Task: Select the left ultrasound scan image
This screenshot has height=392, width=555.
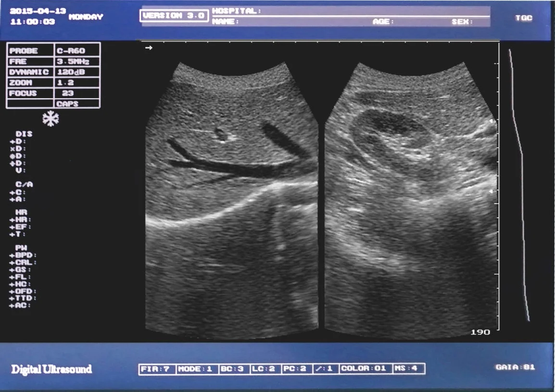Action: click(x=232, y=200)
